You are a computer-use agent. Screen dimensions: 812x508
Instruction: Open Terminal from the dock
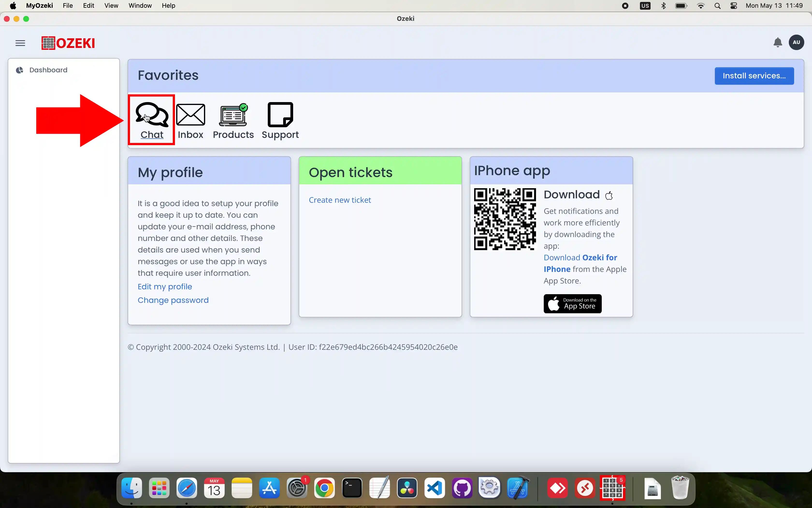[352, 488]
